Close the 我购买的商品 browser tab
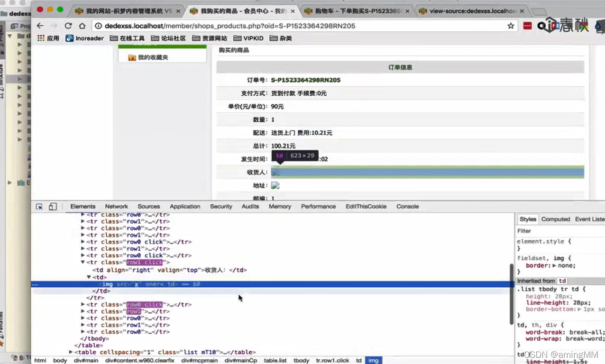Viewport: 605px width, 364px height. click(x=292, y=10)
